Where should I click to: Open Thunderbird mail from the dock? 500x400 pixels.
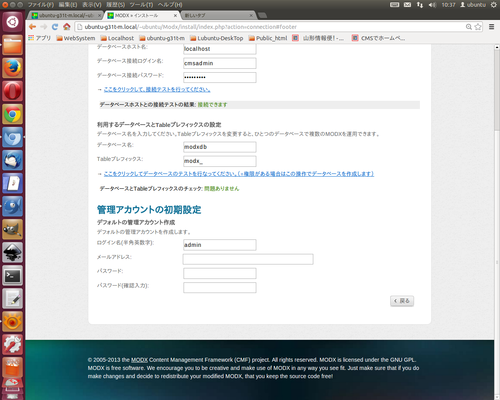[12, 160]
